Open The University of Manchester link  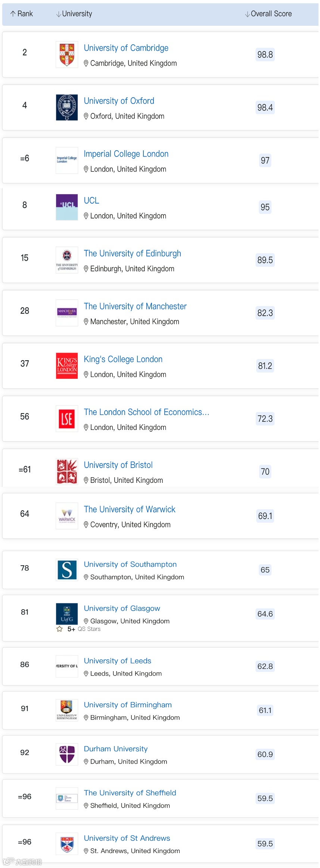click(x=135, y=306)
